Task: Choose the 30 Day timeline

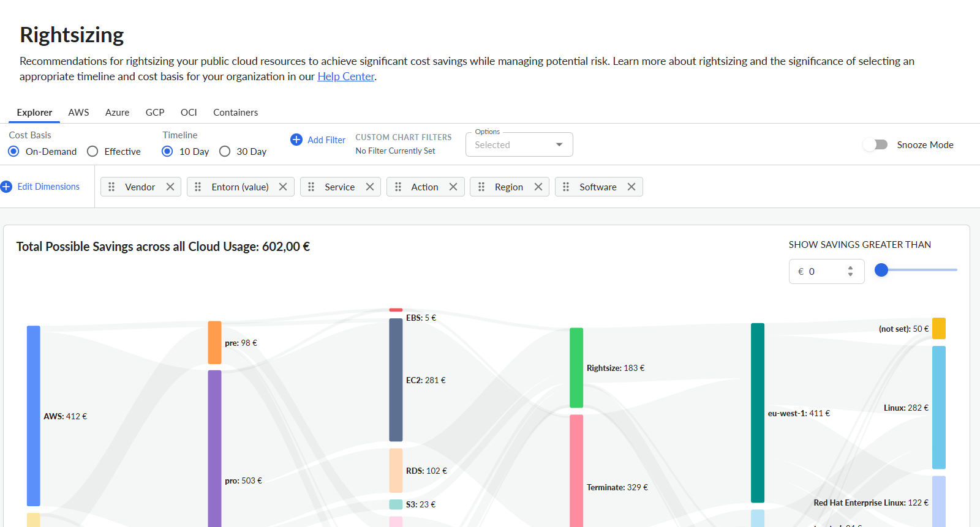Action: tap(225, 151)
